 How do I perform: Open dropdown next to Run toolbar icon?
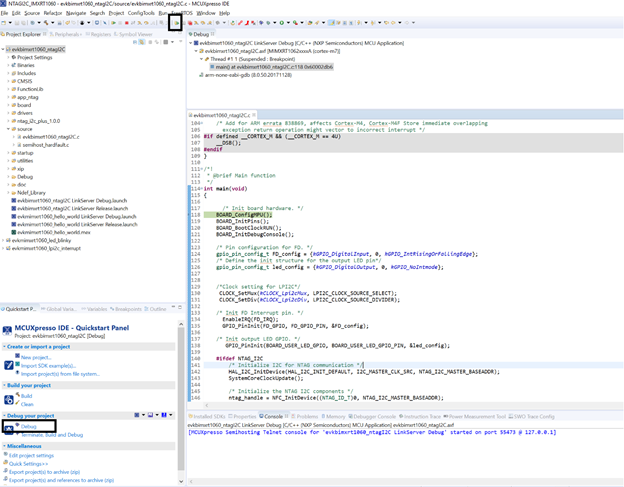click(x=288, y=23)
